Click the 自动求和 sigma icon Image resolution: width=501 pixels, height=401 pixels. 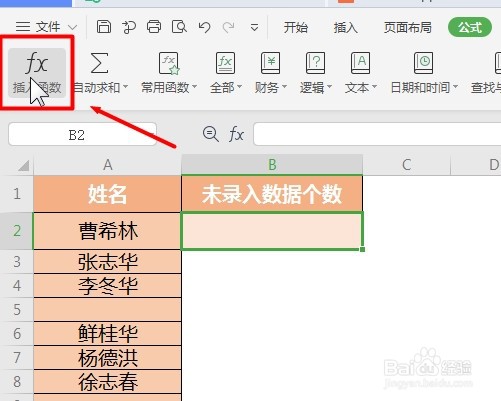click(x=99, y=63)
